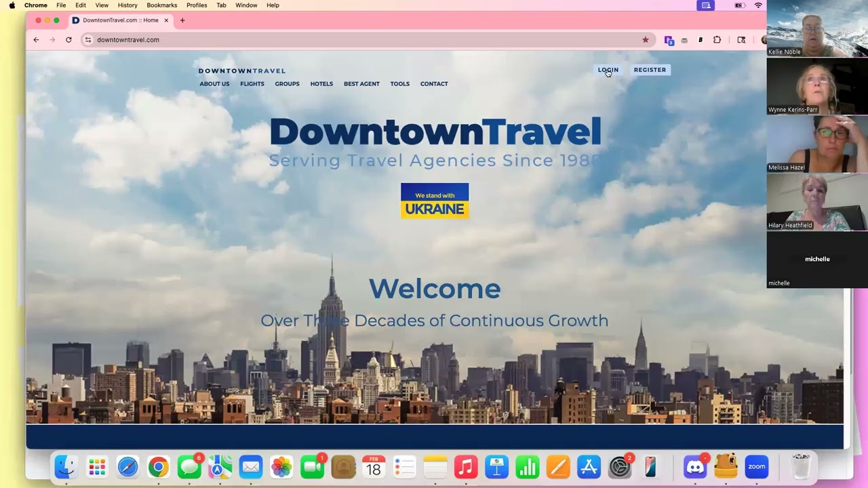The height and width of the screenshot is (488, 868).
Task: Open Photos from the dock
Action: [281, 467]
